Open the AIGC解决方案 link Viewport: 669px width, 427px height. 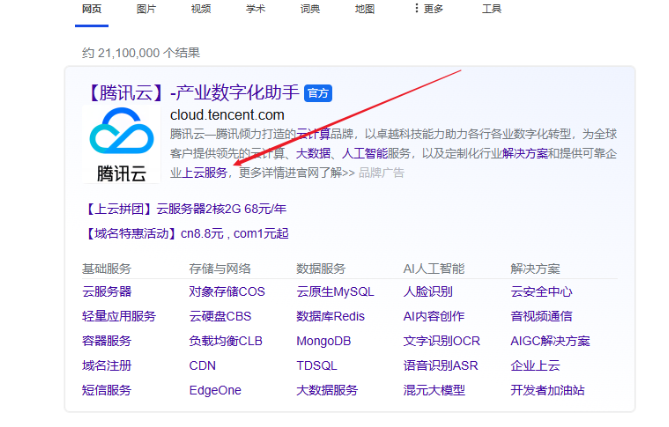(550, 341)
